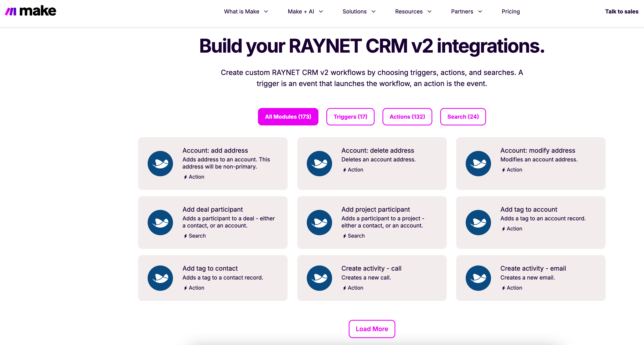Open the Pricing page link
Image resolution: width=644 pixels, height=345 pixels.
[511, 11]
